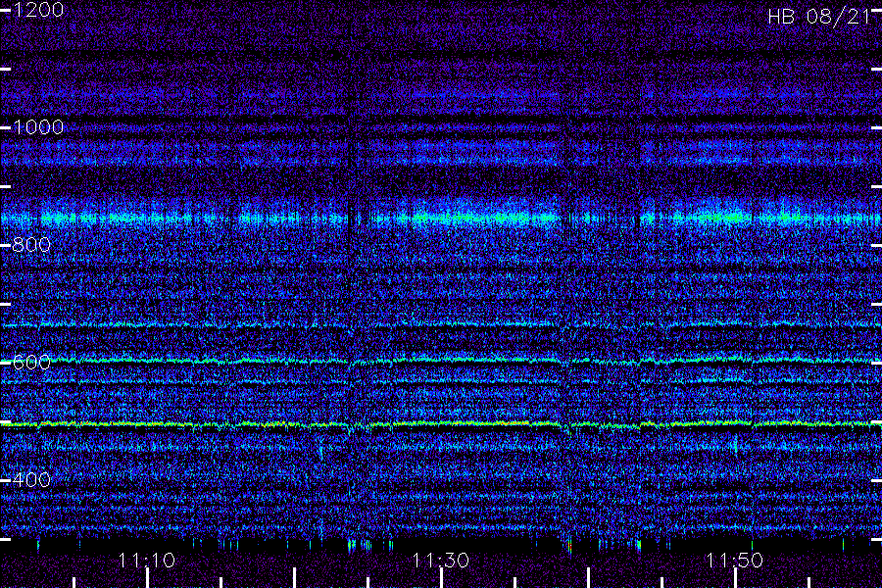Click the 1000 frequency axis label
Viewport: 882px width, 588px height.
(x=38, y=127)
